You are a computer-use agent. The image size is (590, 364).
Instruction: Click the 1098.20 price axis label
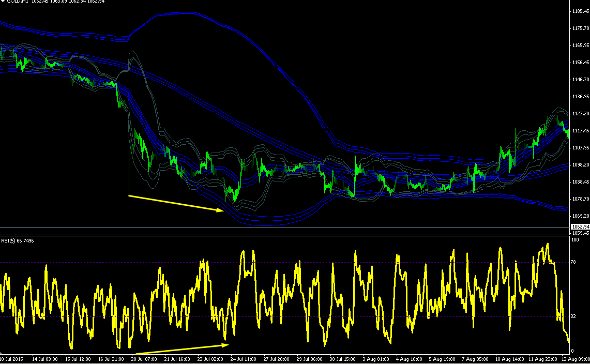pos(581,164)
